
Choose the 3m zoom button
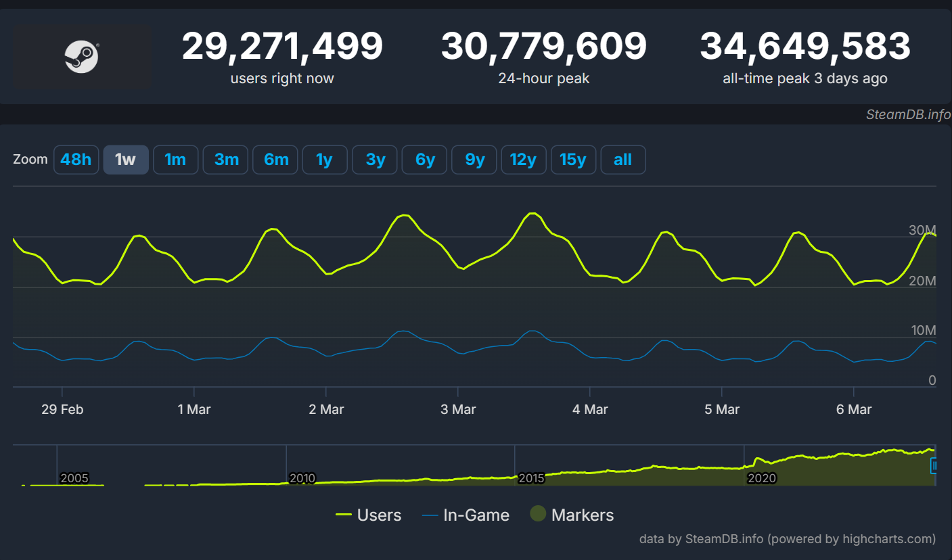click(x=226, y=160)
